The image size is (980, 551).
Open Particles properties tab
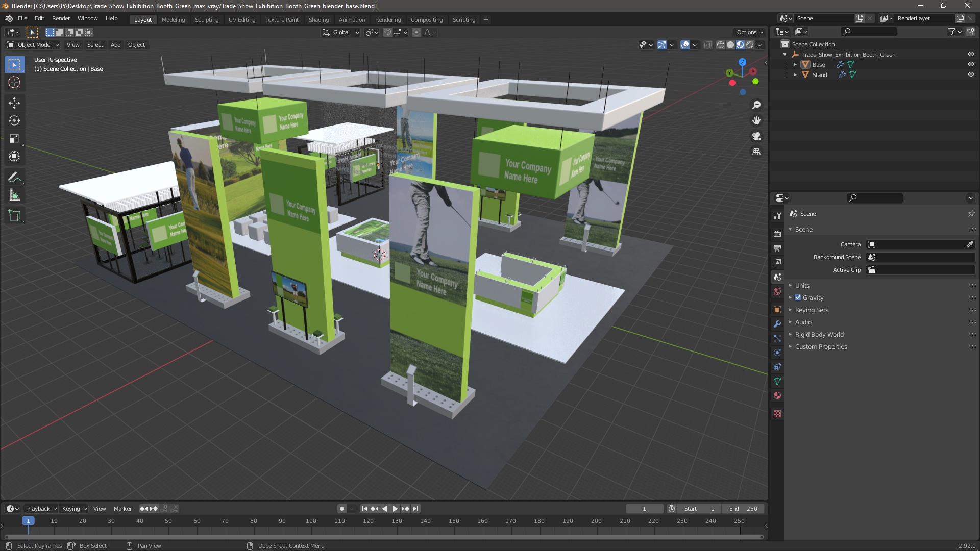click(777, 338)
